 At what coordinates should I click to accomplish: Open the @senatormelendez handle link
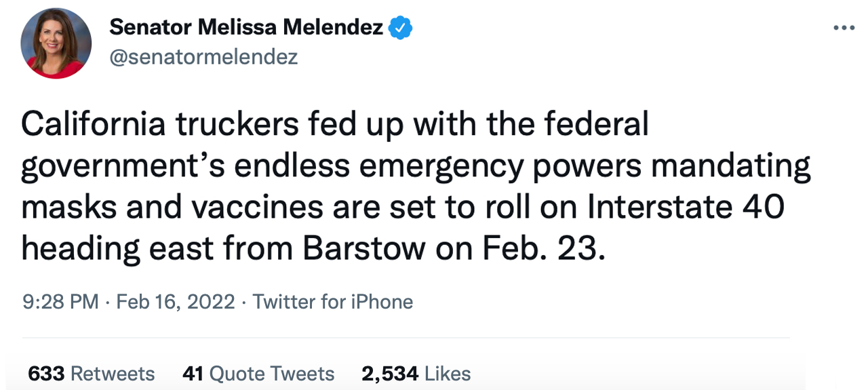[x=203, y=57]
